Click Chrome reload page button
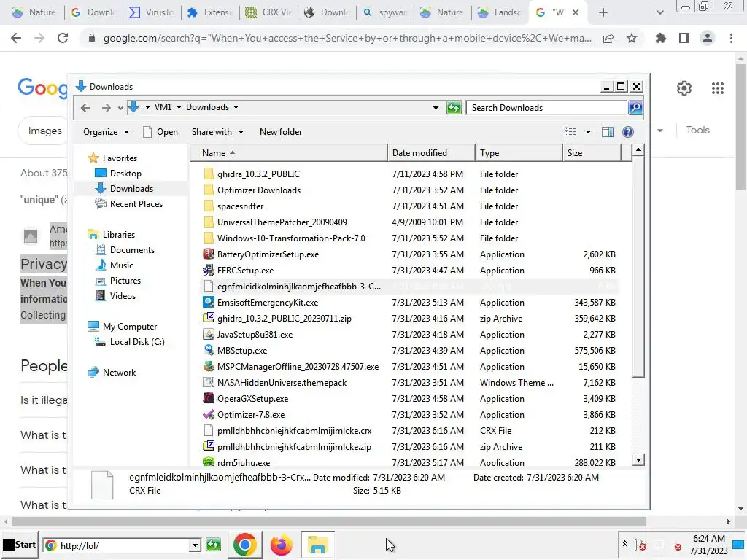This screenshot has width=747, height=560. (63, 38)
